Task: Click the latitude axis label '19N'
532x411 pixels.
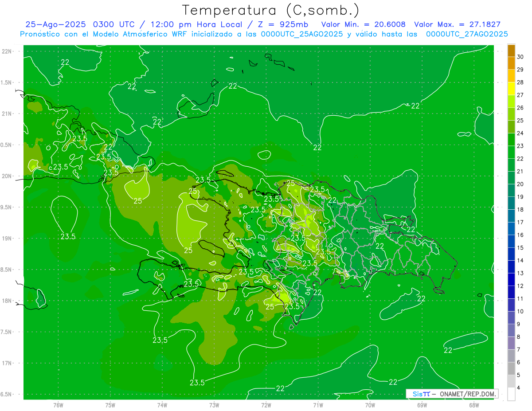Action: [x=7, y=239]
